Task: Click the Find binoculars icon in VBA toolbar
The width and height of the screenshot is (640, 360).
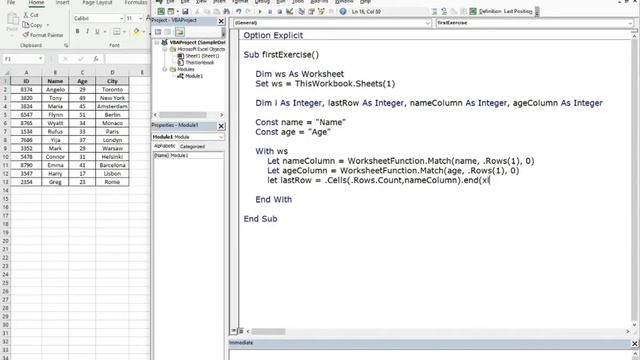Action: click(226, 11)
